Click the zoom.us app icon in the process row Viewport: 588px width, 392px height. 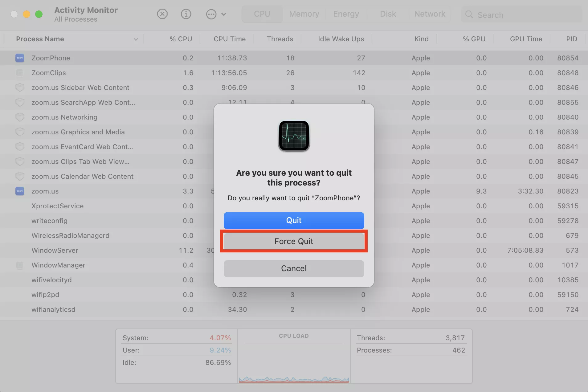coord(20,191)
